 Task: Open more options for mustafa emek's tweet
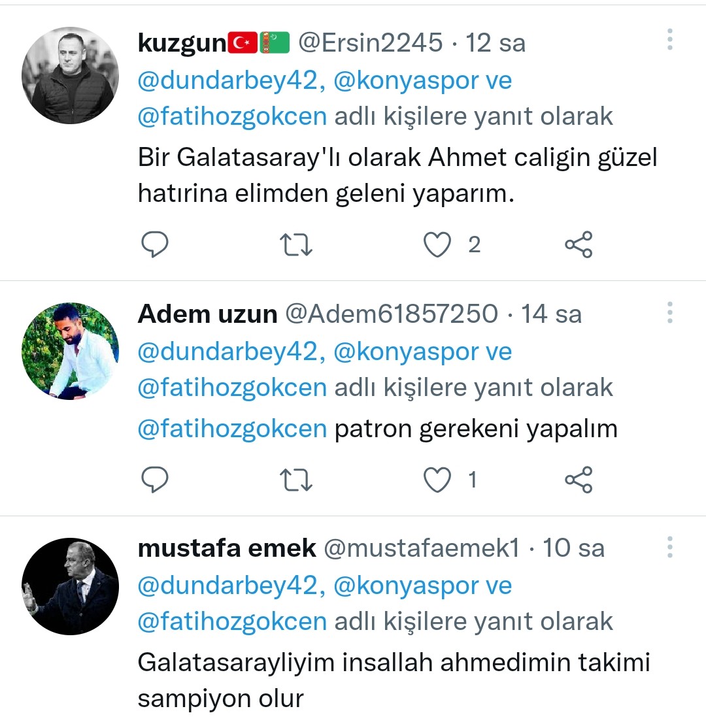pyautogui.click(x=670, y=547)
